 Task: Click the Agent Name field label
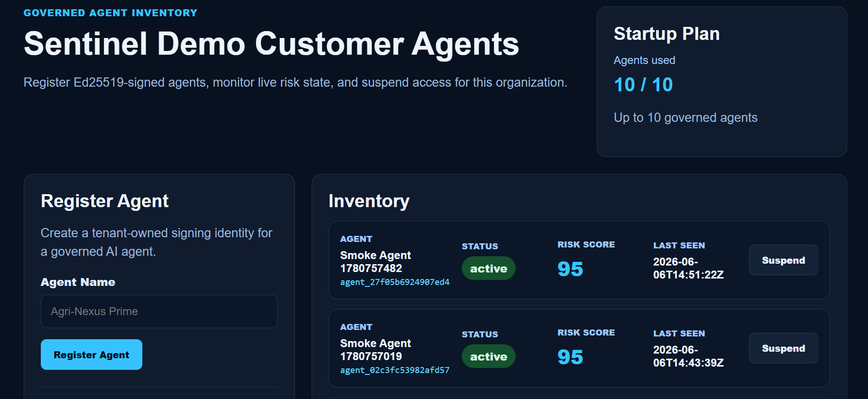78,282
